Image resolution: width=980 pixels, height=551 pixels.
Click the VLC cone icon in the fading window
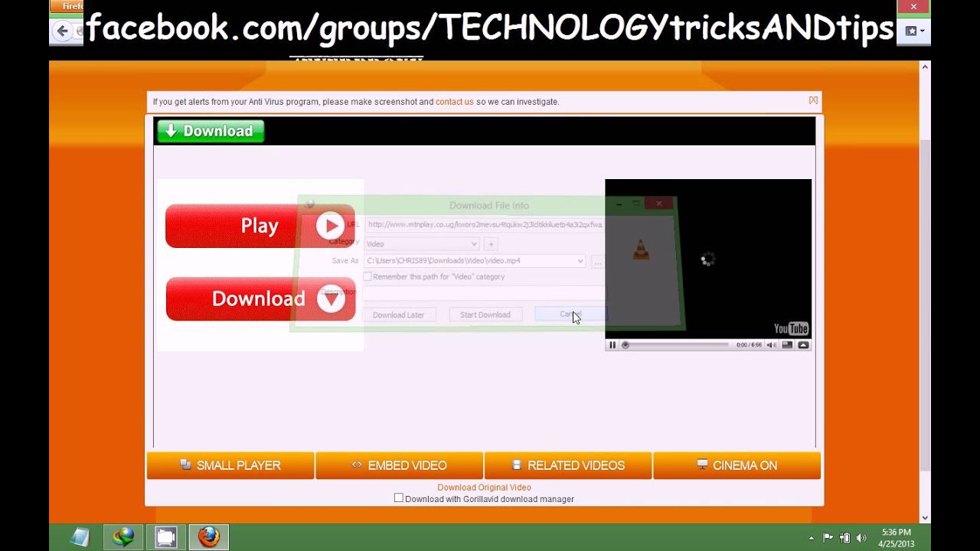point(642,250)
